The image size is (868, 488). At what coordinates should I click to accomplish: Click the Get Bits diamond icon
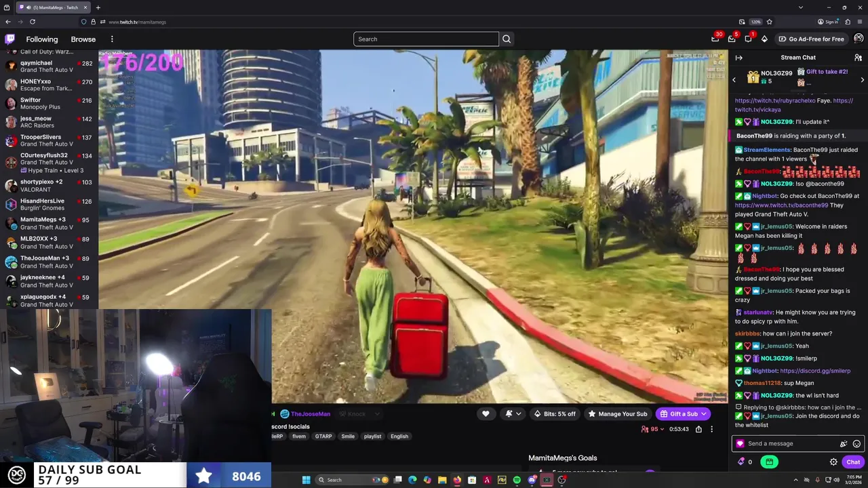(x=764, y=39)
